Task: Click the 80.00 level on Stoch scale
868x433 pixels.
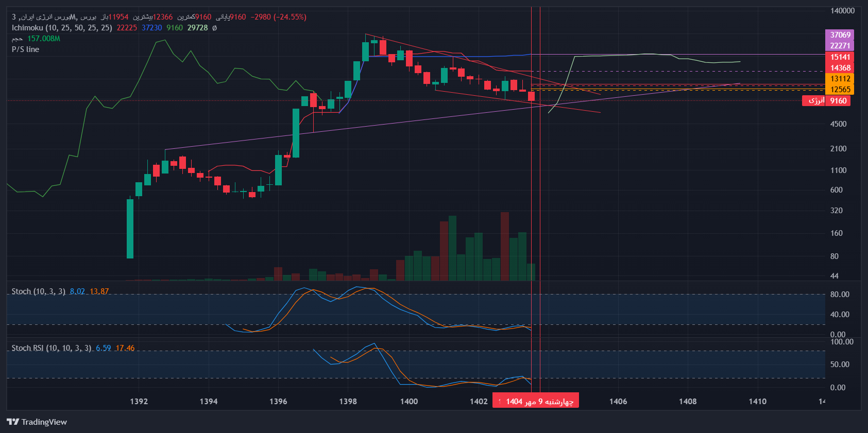Action: (839, 295)
